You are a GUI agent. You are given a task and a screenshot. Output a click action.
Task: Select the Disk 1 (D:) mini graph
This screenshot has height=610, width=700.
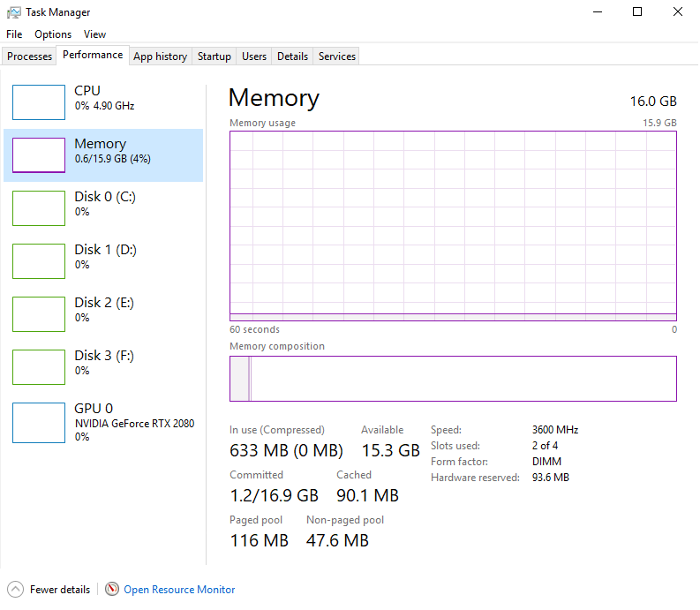coord(39,261)
